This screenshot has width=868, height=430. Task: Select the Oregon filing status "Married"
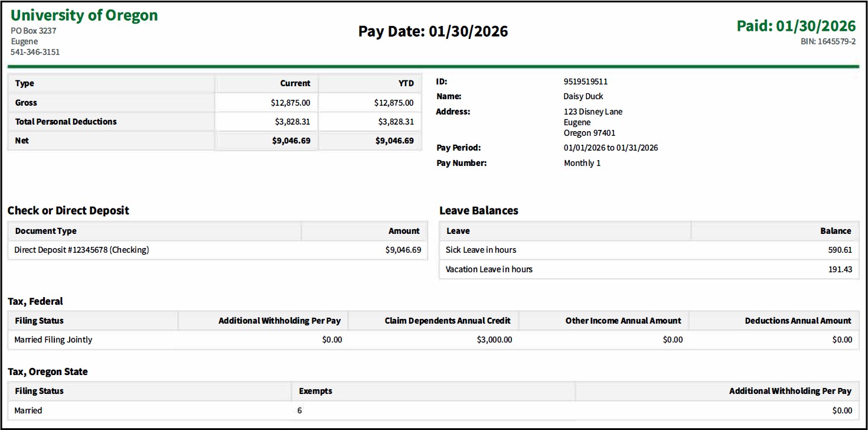tap(28, 411)
